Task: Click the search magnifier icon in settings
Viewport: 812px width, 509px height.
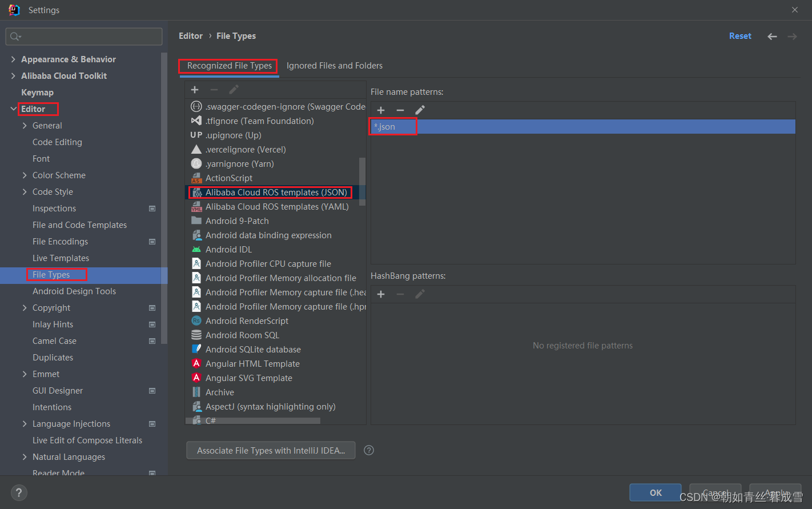Action: tap(15, 37)
